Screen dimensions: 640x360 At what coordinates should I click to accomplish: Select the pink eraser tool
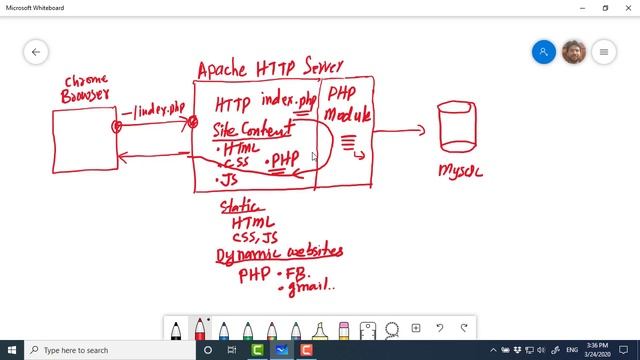coord(344,331)
